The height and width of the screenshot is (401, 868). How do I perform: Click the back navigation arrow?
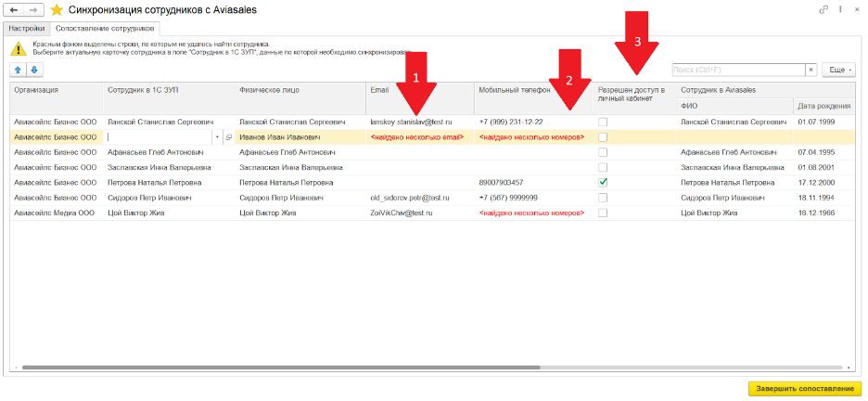(15, 9)
